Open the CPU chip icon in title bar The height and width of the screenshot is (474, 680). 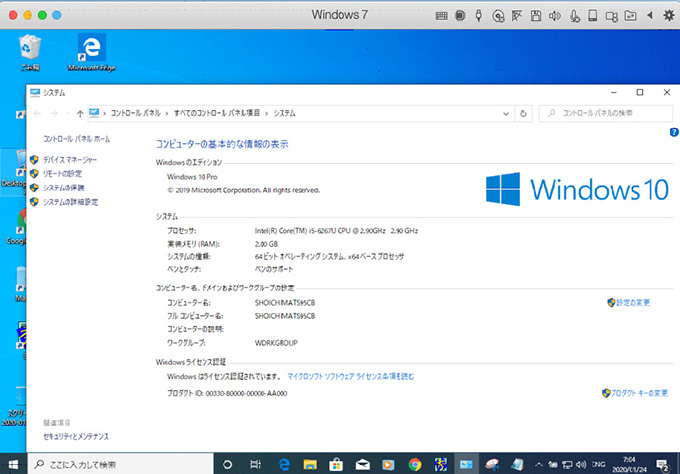pyautogui.click(x=460, y=16)
